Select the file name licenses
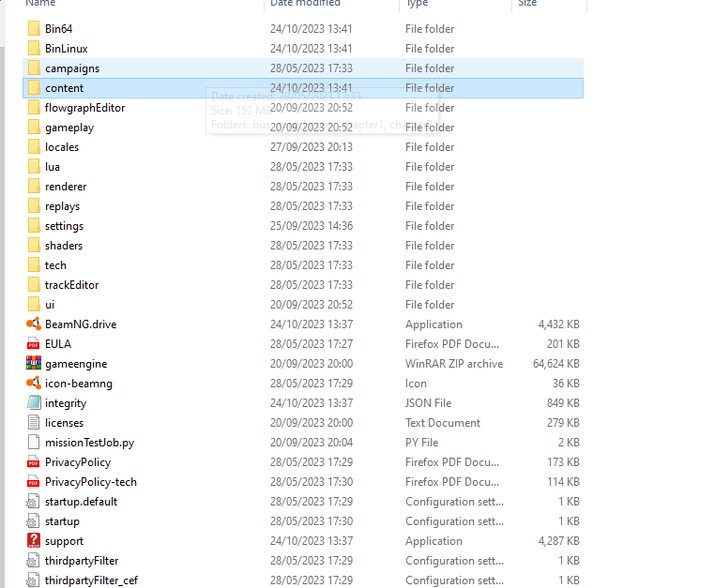The height and width of the screenshot is (588, 714). [x=64, y=423]
